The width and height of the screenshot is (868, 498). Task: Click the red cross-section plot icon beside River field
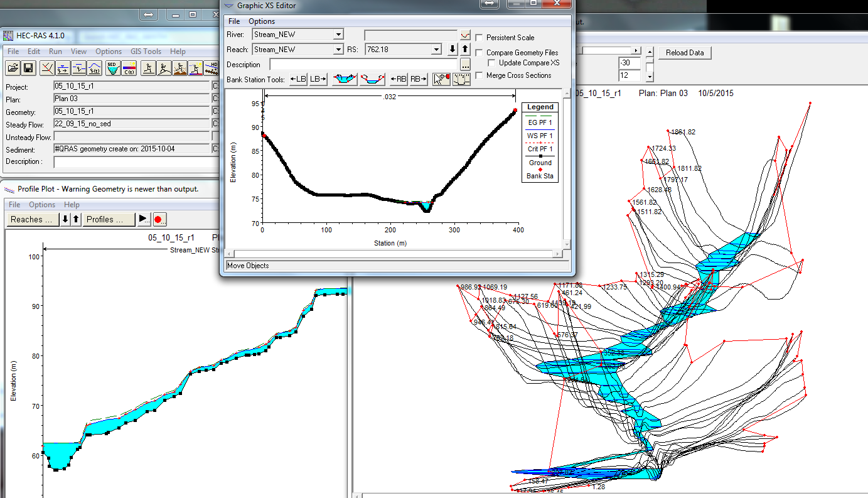[465, 34]
